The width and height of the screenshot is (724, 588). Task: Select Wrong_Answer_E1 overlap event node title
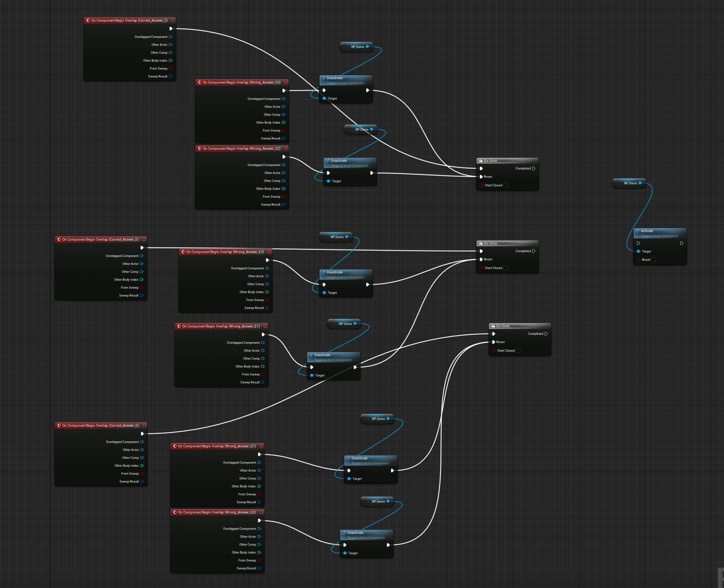pyautogui.click(x=220, y=326)
